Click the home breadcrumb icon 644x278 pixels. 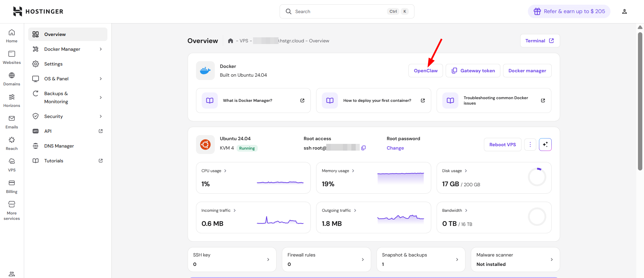pos(231,41)
